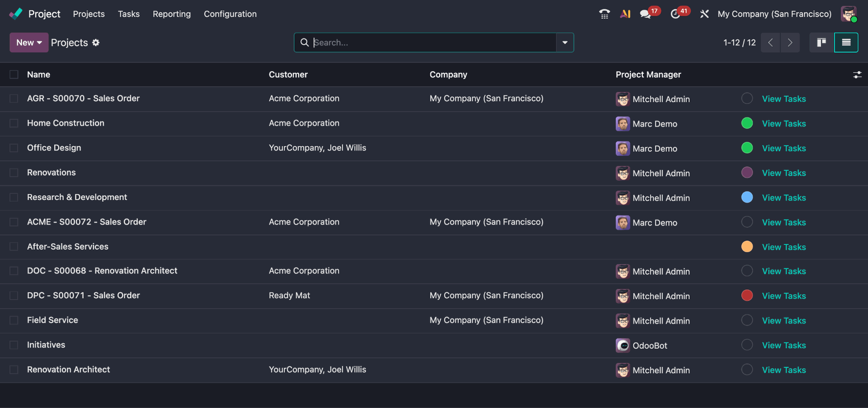The image size is (868, 408).
Task: Check the AGR - S00070 row checkbox
Action: (x=14, y=98)
